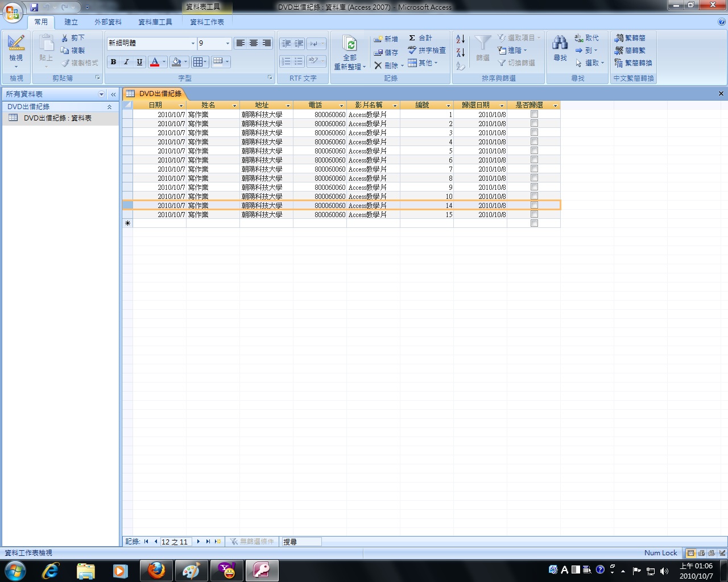Check 是否歸還 for record 編號 14
Viewport: 728px width, 582px height.
click(534, 205)
